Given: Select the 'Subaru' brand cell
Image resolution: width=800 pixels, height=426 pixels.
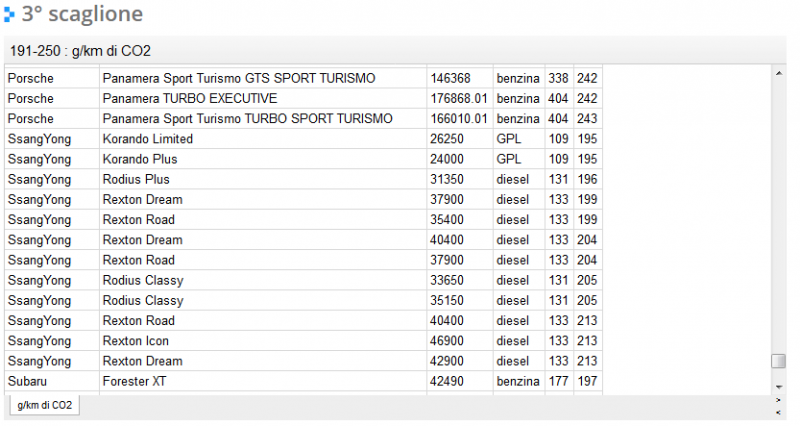Looking at the screenshot, I should point(52,382).
